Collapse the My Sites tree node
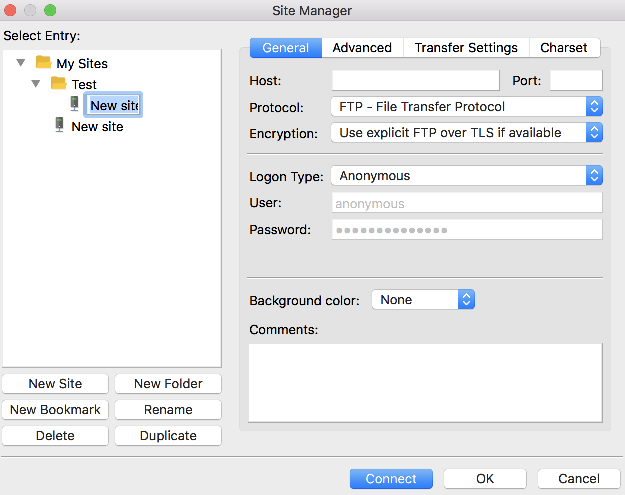 [x=21, y=63]
